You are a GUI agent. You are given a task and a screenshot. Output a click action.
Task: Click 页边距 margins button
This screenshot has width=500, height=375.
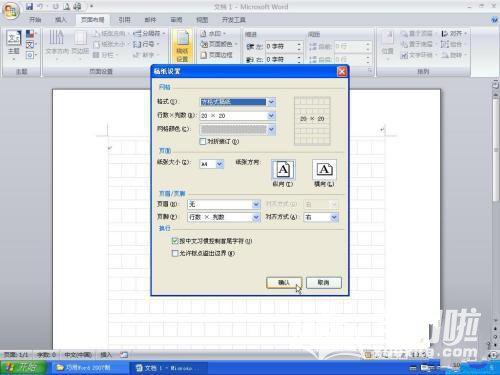pyautogui.click(x=80, y=45)
